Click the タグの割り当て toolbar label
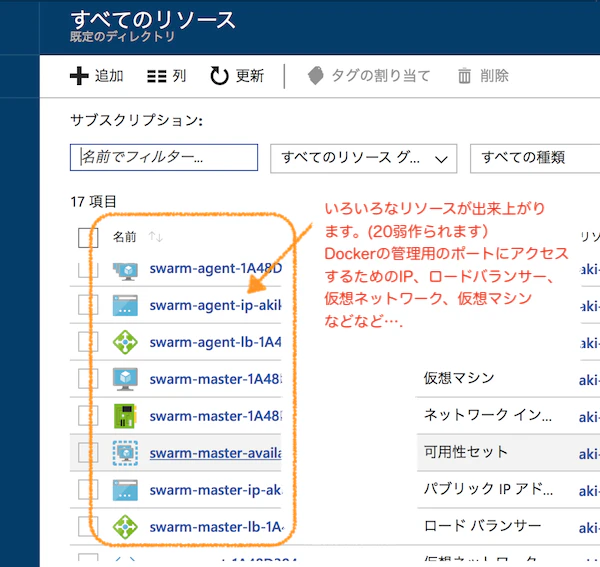Image resolution: width=600 pixels, height=567 pixels. (x=381, y=76)
